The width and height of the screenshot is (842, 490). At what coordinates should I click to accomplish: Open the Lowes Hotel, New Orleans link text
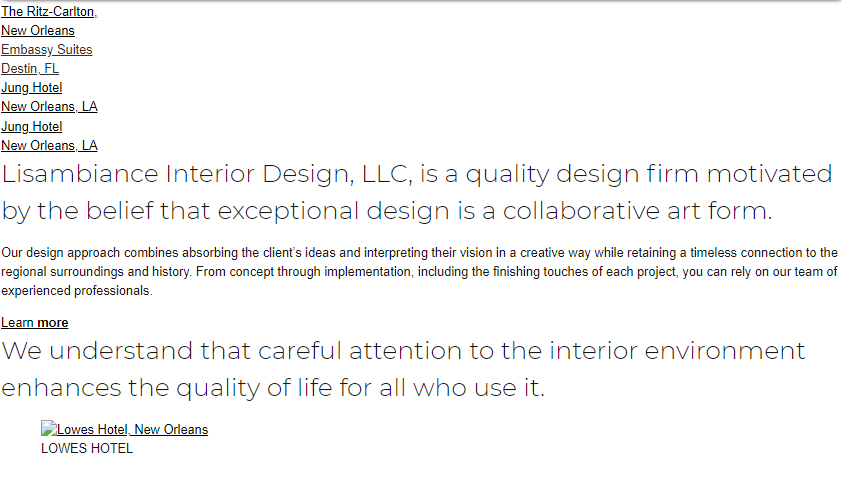133,430
